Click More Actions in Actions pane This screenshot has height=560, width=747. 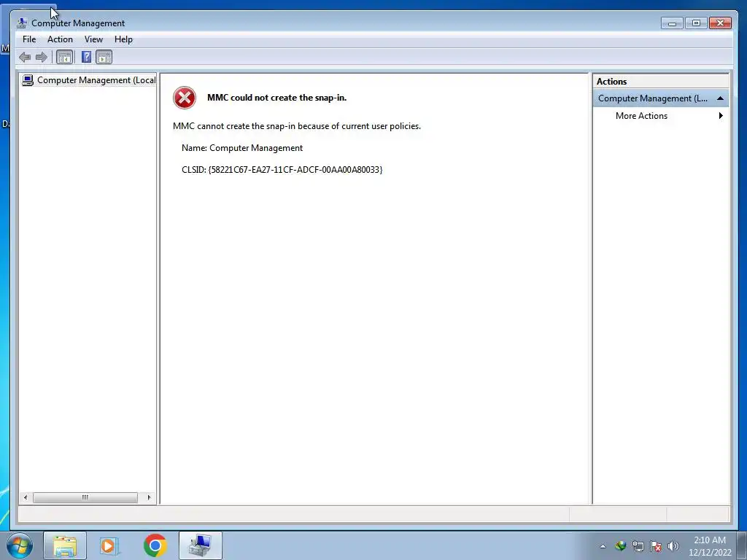coord(641,116)
